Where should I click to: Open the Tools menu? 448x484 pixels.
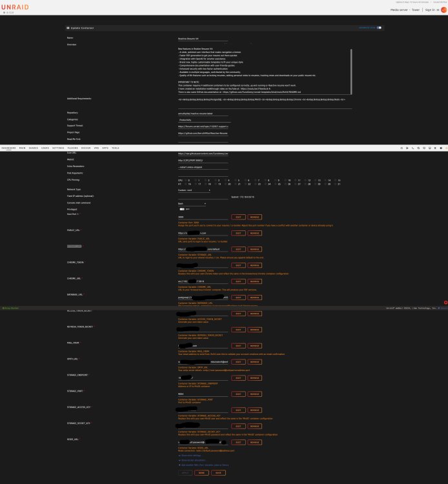point(116,148)
